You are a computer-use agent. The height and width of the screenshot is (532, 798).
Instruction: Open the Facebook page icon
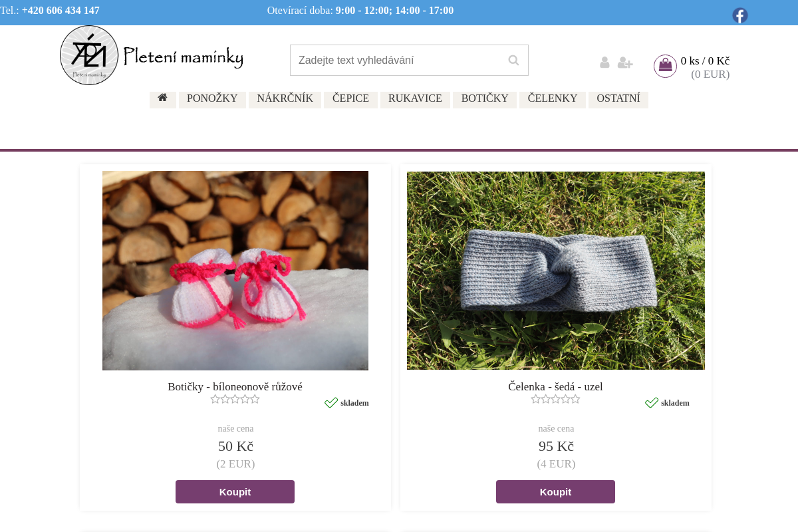click(x=739, y=15)
